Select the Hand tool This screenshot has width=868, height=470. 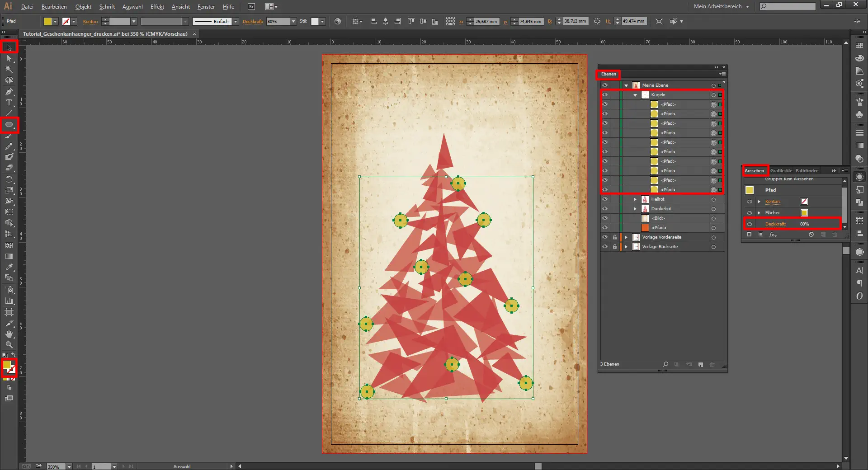tap(9, 334)
